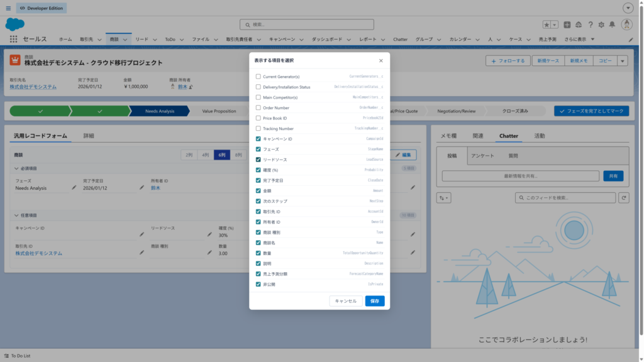Open help using the question mark icon

pos(590,24)
